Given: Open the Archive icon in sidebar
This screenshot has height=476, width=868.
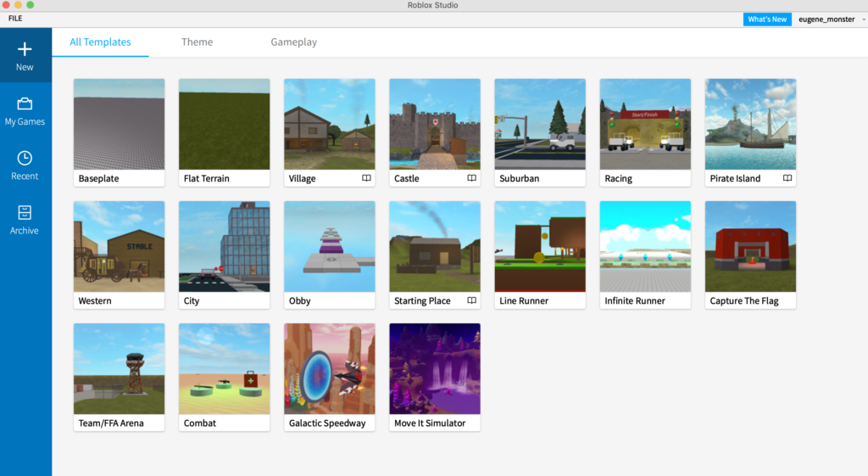Looking at the screenshot, I should [25, 212].
